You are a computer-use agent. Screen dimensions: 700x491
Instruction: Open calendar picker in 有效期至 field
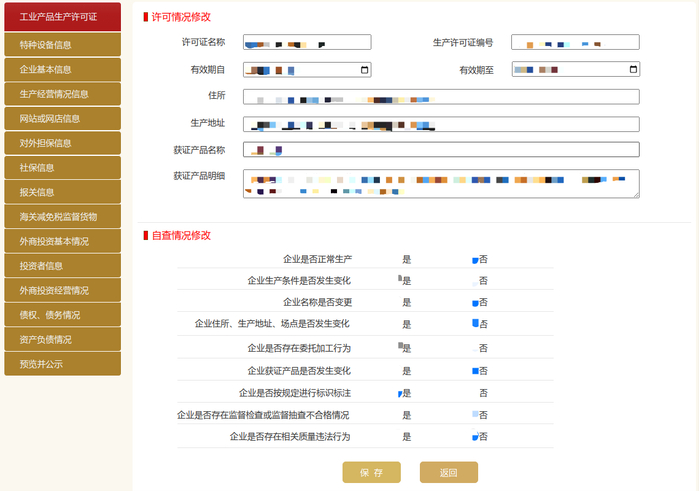coord(633,69)
